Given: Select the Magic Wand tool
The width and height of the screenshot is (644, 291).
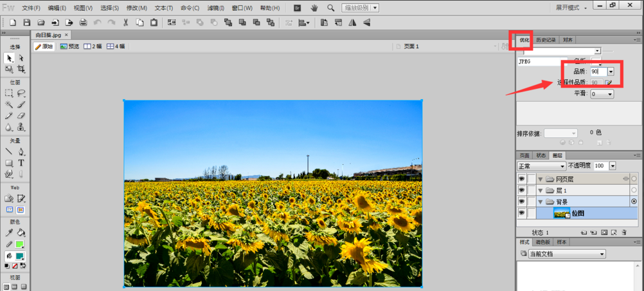Looking at the screenshot, I should [9, 104].
